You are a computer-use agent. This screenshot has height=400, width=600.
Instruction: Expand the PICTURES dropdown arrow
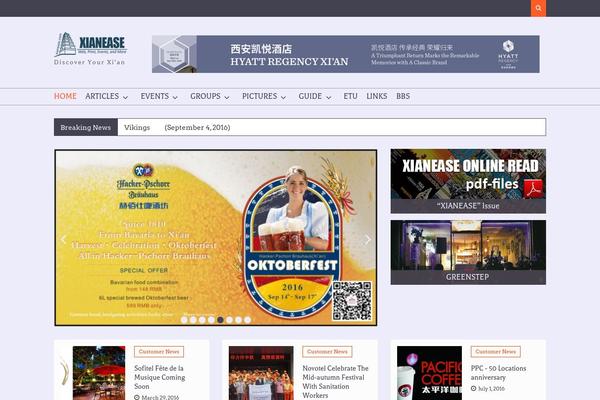pos(283,97)
